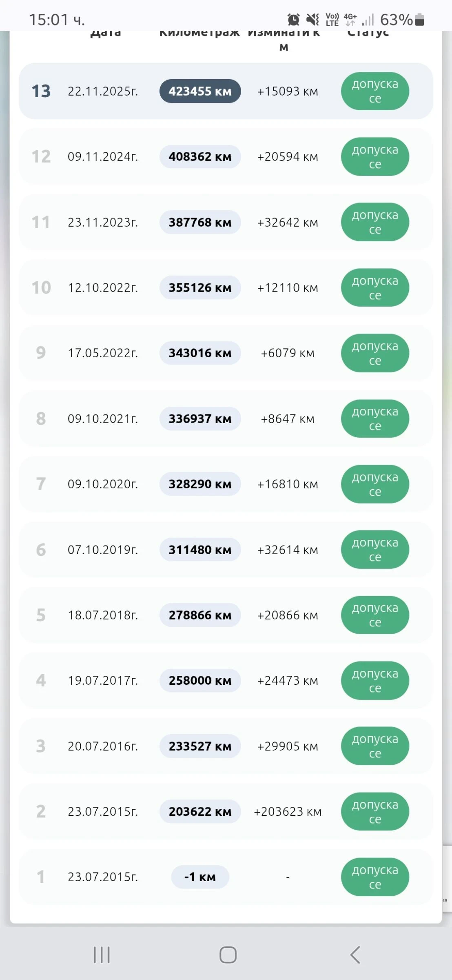The image size is (452, 980).
Task: Tap the Android home navigation icon
Action: tap(228, 955)
